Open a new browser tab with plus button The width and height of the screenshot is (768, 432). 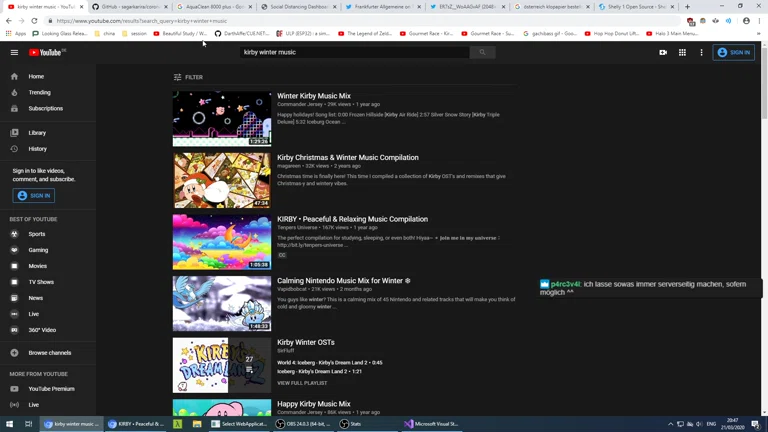coord(687,7)
